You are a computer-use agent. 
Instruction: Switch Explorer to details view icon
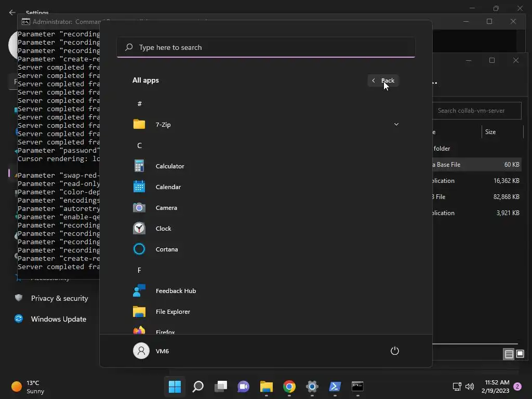[509, 354]
